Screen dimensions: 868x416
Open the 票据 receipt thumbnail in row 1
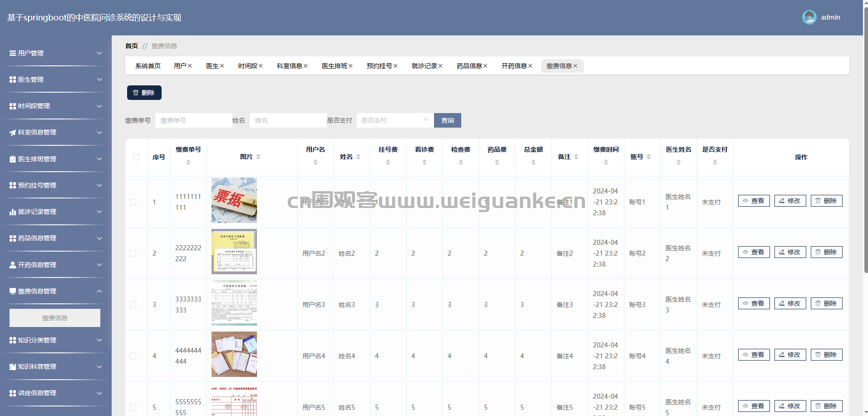tap(234, 200)
